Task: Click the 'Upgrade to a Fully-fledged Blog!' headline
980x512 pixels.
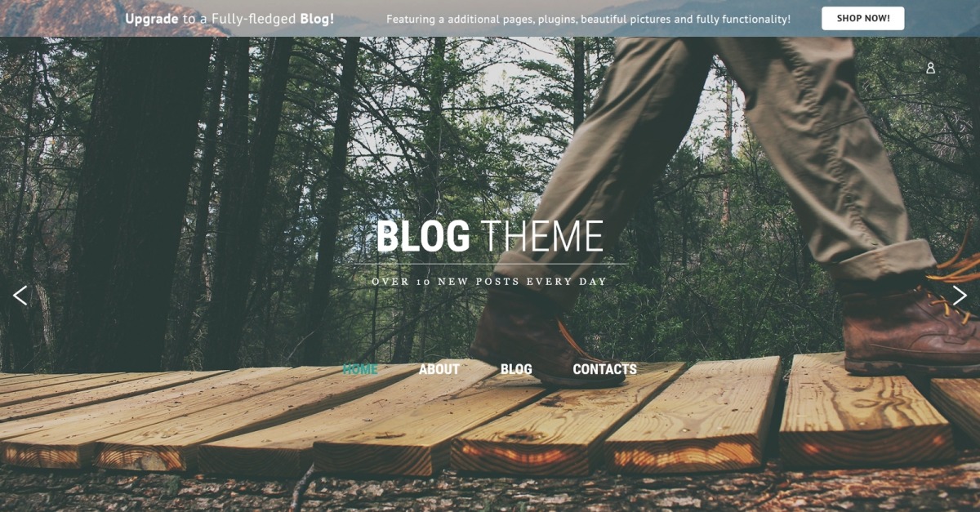Action: (x=229, y=18)
